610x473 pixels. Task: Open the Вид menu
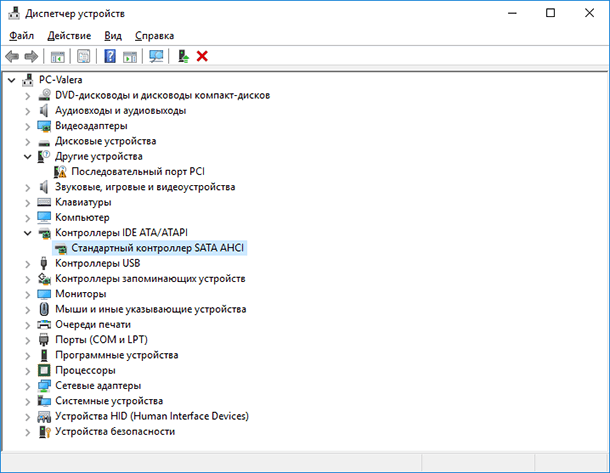click(x=113, y=36)
